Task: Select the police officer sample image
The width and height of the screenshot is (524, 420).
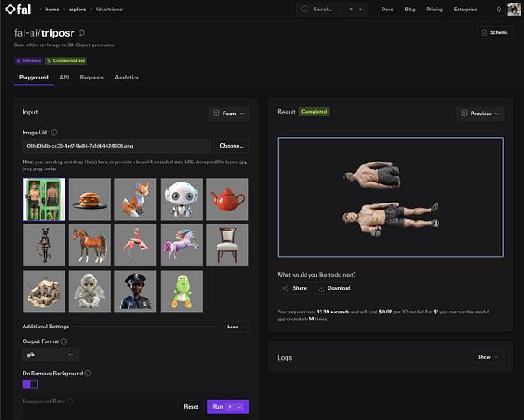Action: click(135, 292)
